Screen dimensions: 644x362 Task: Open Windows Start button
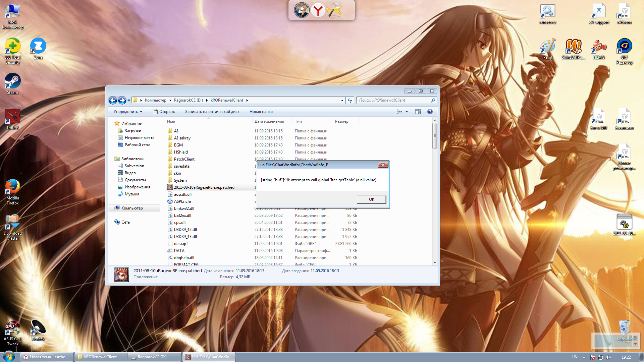pos(9,356)
